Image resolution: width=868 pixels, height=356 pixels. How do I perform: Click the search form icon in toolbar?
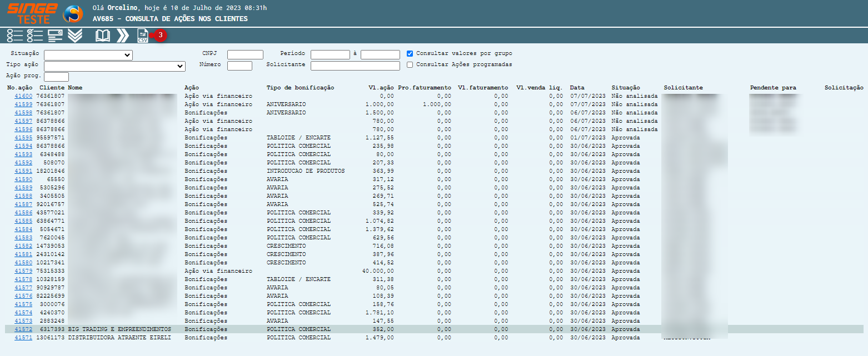point(55,36)
